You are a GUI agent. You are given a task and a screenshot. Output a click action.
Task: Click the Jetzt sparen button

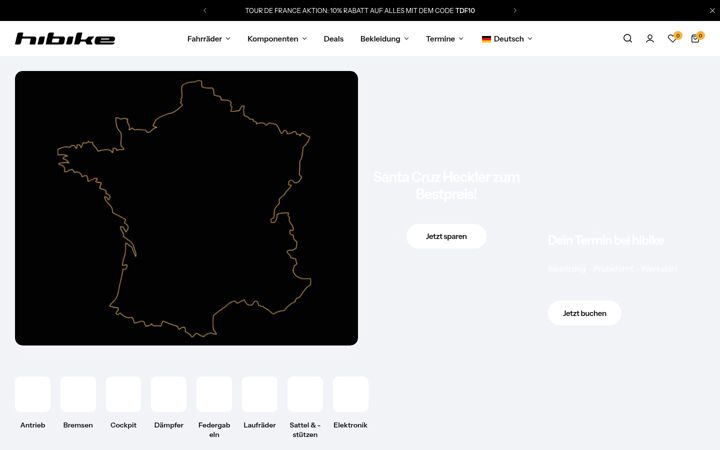click(446, 236)
